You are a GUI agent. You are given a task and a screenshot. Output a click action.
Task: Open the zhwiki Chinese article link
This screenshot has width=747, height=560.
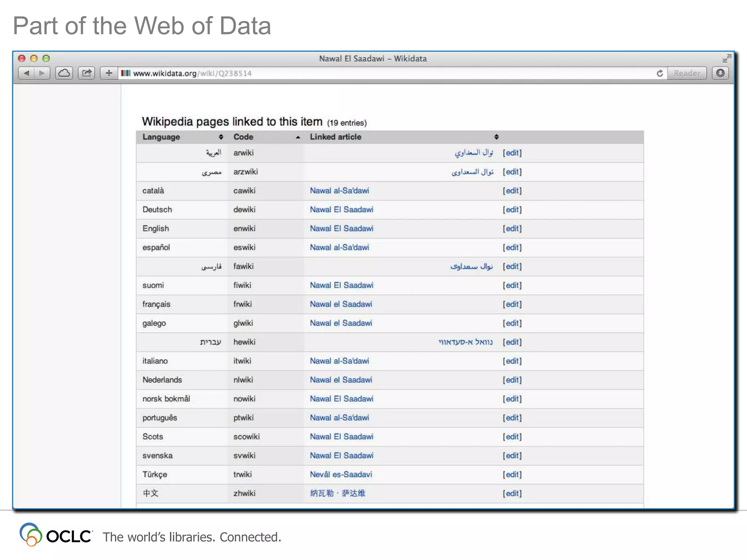(337, 494)
